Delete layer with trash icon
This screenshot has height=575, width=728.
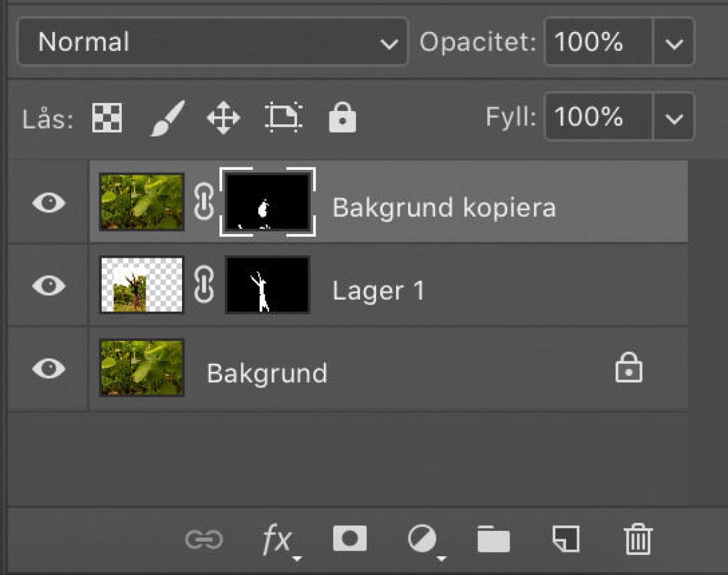coord(638,539)
